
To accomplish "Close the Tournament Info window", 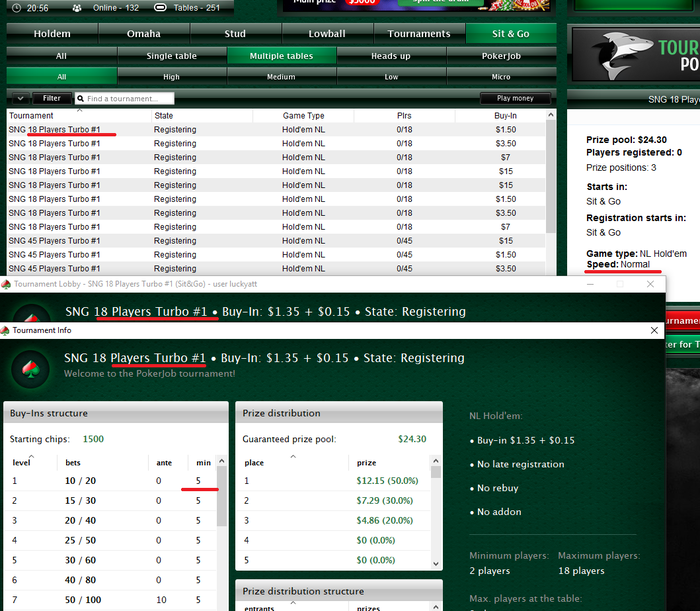I will coord(654,330).
